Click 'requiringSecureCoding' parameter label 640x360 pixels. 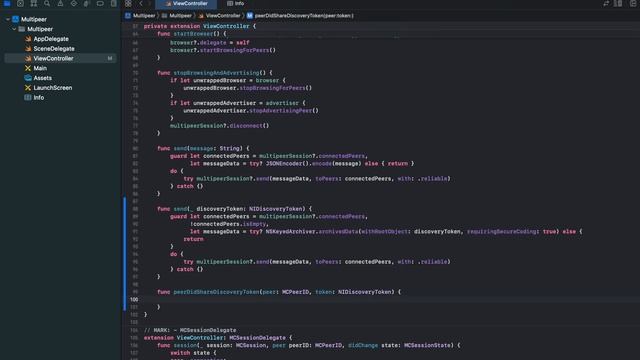502,231
